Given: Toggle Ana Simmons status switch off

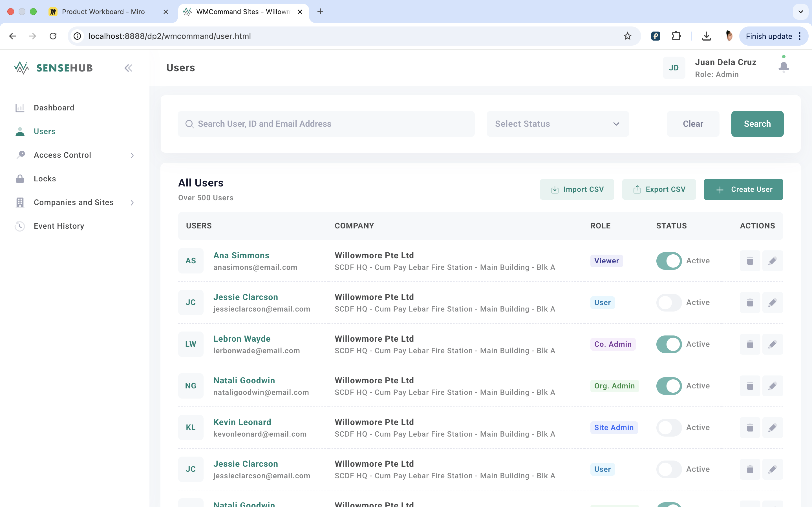Looking at the screenshot, I should (x=669, y=261).
